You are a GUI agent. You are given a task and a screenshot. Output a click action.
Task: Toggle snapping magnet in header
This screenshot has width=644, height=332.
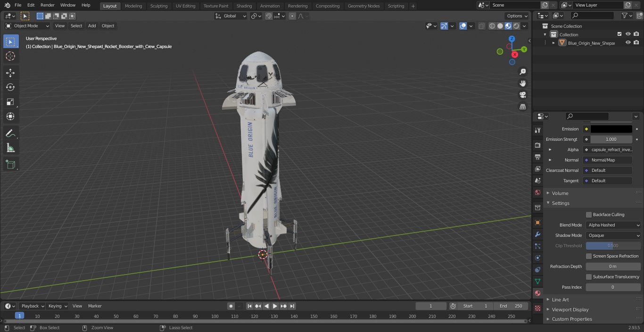[269, 16]
